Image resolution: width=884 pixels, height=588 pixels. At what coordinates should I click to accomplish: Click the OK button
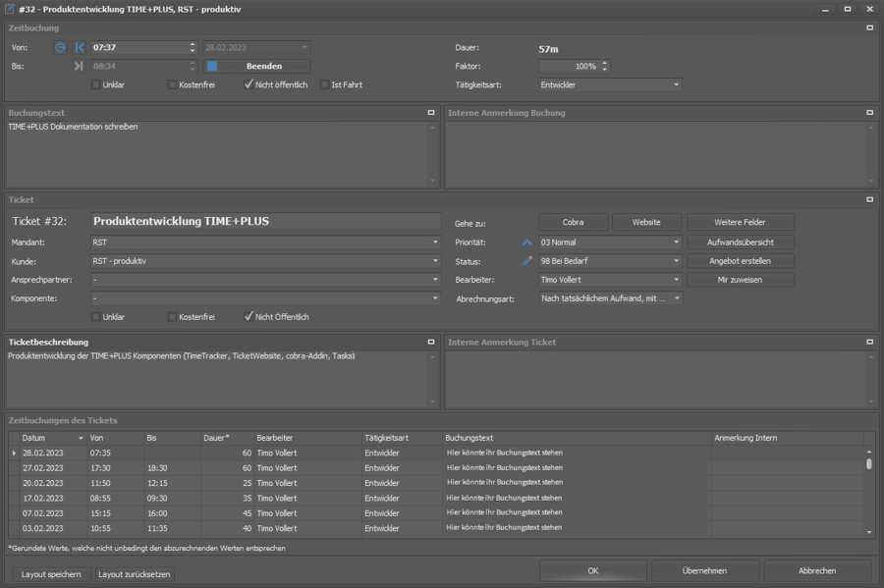click(593, 570)
